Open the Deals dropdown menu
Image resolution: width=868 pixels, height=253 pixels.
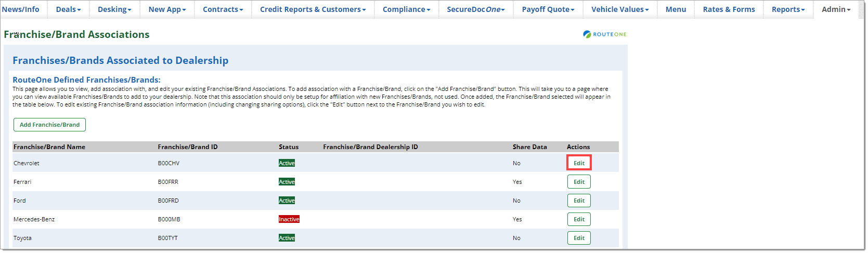pos(68,9)
